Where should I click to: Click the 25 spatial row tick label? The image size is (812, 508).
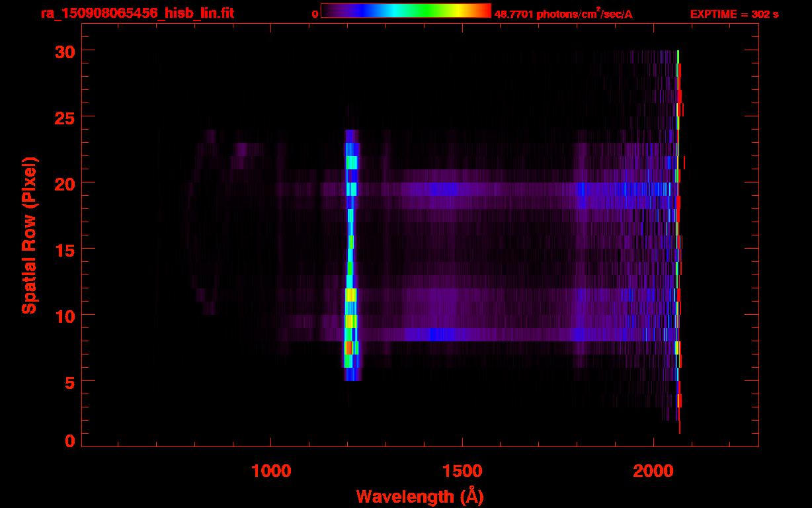[x=64, y=117]
